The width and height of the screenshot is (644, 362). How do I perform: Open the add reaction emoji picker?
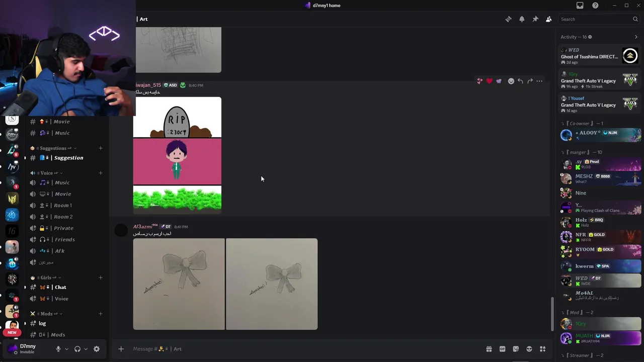click(511, 81)
